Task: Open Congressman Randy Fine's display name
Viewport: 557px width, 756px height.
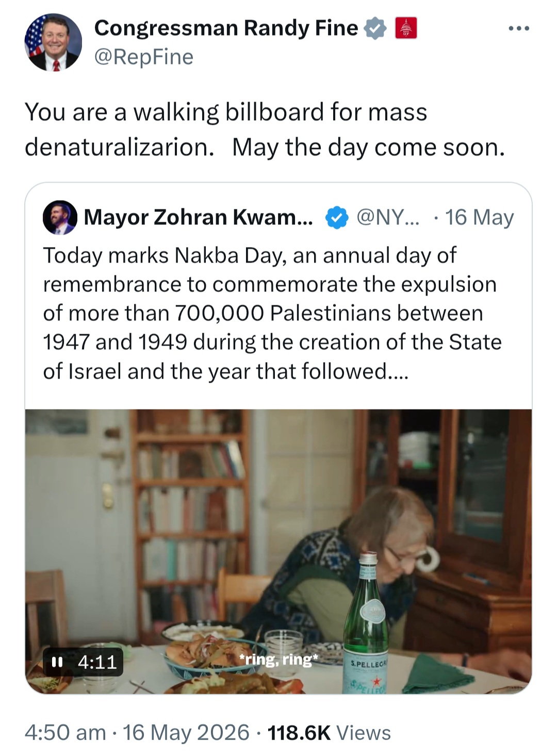Action: (x=226, y=28)
